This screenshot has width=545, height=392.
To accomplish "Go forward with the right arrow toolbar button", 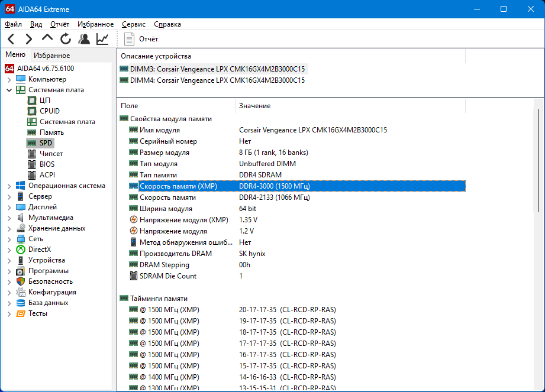I will pos(29,39).
